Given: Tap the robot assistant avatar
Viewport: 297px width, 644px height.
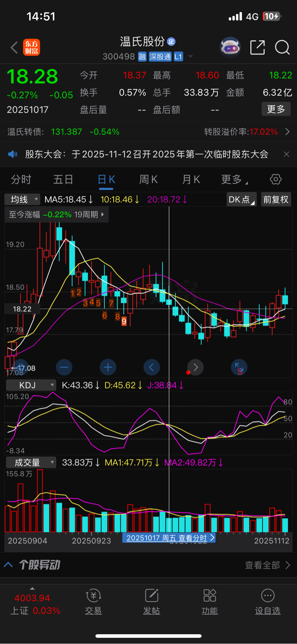Looking at the screenshot, I should pos(230,47).
